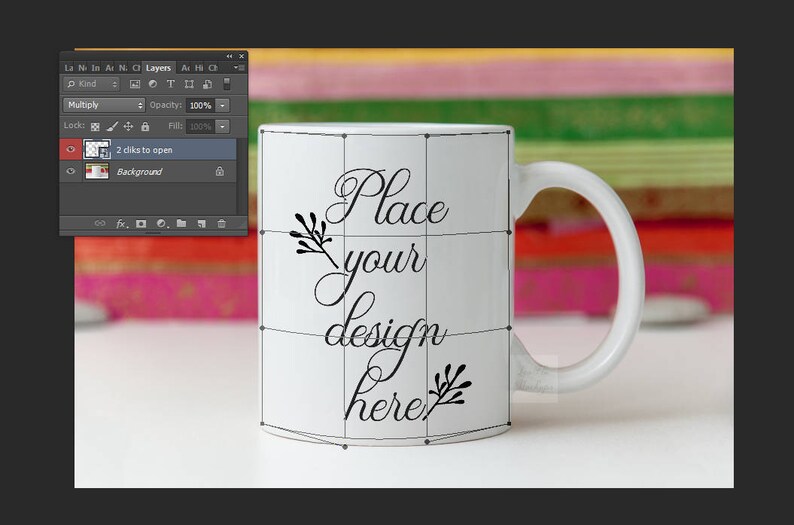
Task: Select the smart object layer thumbnail
Action: [97, 149]
